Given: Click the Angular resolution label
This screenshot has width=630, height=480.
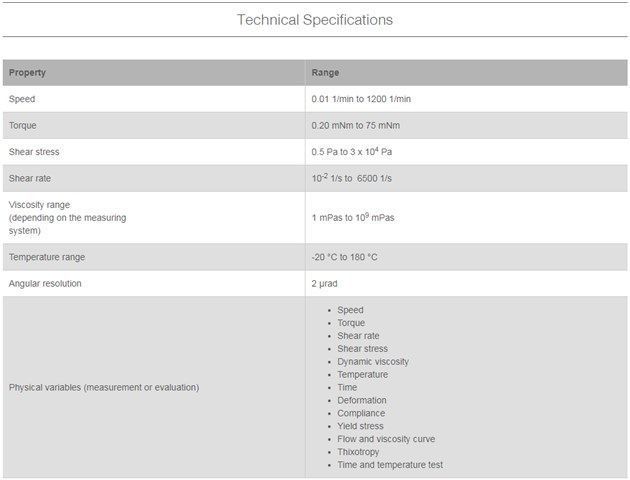Looking at the screenshot, I should click(45, 284).
